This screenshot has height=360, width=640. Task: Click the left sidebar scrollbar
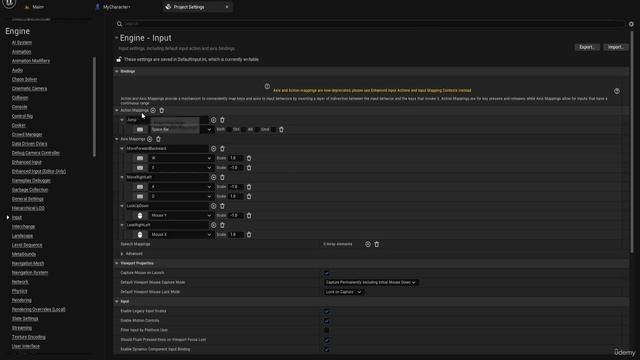(x=95, y=107)
